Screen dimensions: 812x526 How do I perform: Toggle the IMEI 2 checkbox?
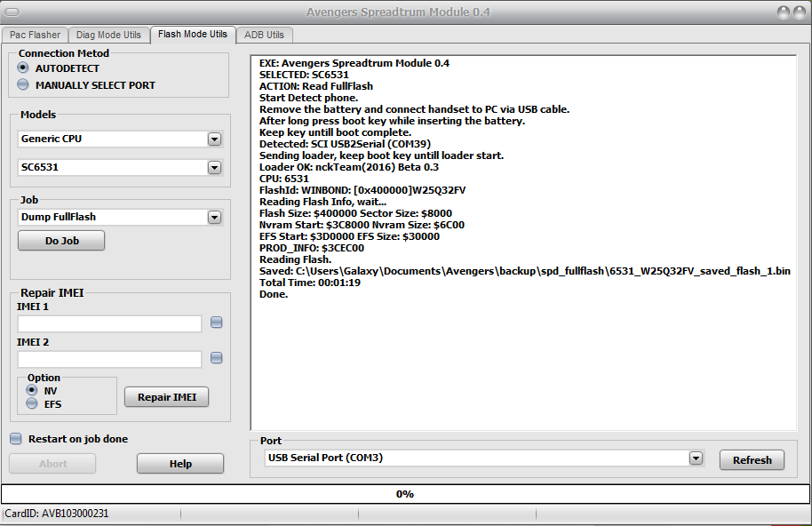pyautogui.click(x=217, y=358)
